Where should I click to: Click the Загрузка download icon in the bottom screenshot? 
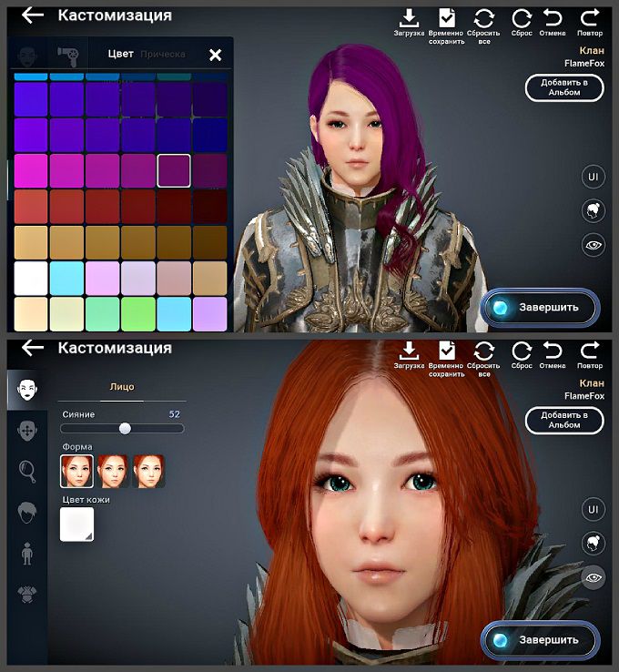(x=409, y=351)
